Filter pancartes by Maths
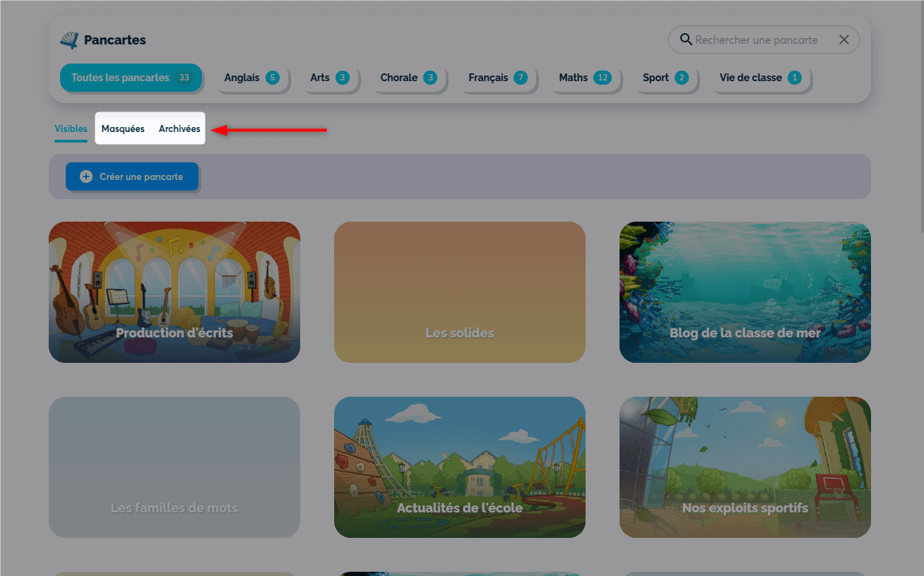The height and width of the screenshot is (576, 924). (x=584, y=78)
